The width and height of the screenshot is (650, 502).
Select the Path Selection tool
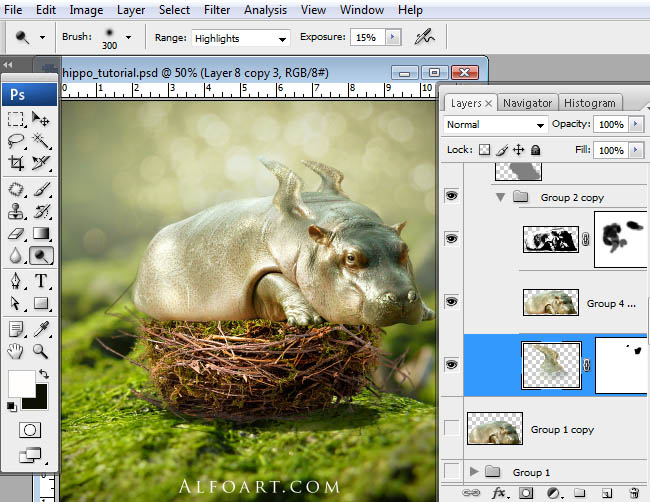(16, 303)
